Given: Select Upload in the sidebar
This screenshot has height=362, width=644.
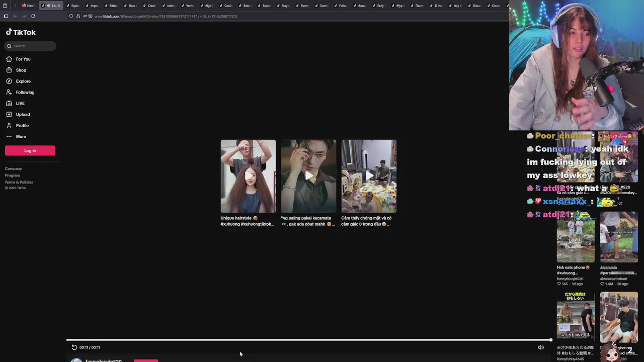Looking at the screenshot, I should tap(23, 115).
